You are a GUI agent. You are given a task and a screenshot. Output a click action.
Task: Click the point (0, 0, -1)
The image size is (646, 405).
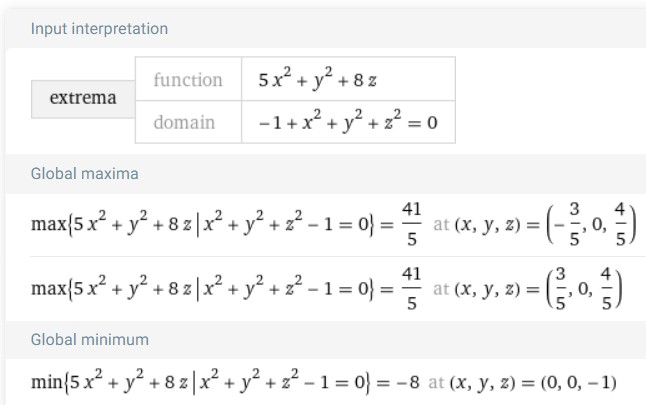point(579,383)
